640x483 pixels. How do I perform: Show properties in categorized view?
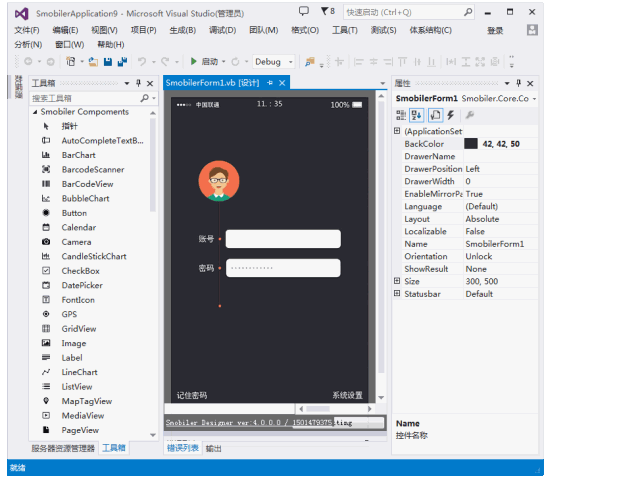(x=401, y=115)
